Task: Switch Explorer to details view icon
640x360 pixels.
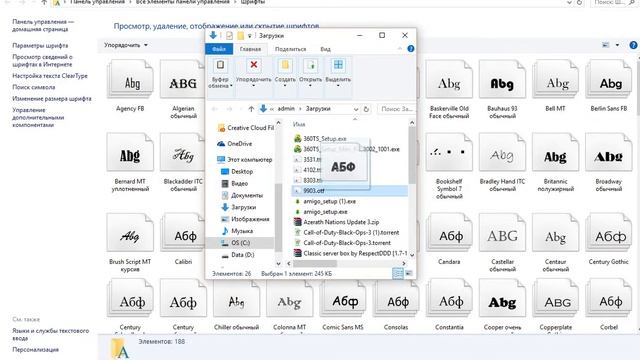Action: (397, 273)
